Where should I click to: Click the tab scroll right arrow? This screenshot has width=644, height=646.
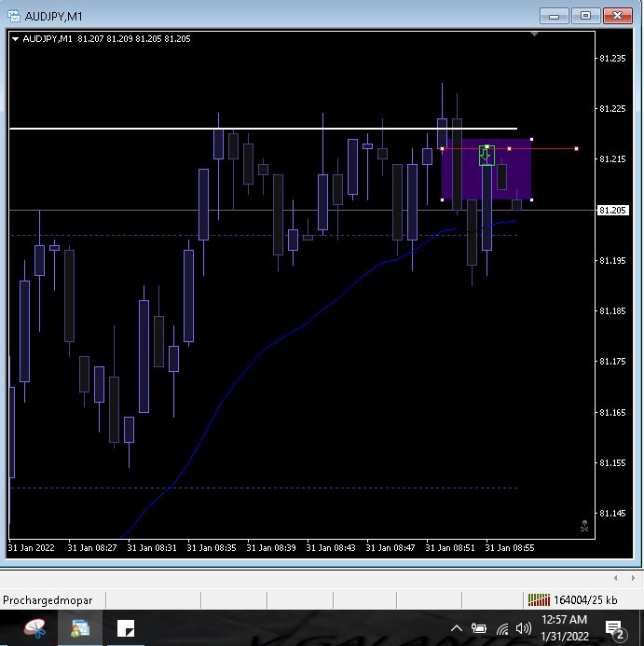click(633, 578)
